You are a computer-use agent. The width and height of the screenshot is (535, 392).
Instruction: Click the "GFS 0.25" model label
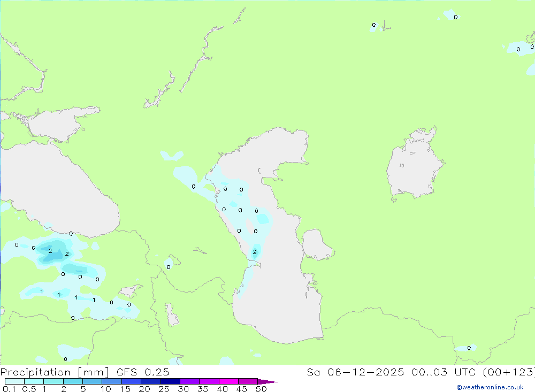pyautogui.click(x=143, y=372)
